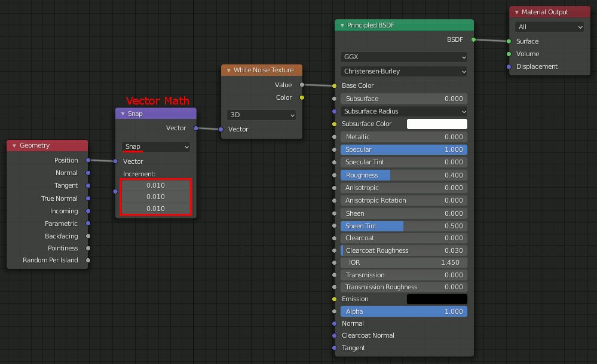The width and height of the screenshot is (597, 364).
Task: Click the Clearcoat Normal input socket
Action: [x=334, y=336]
